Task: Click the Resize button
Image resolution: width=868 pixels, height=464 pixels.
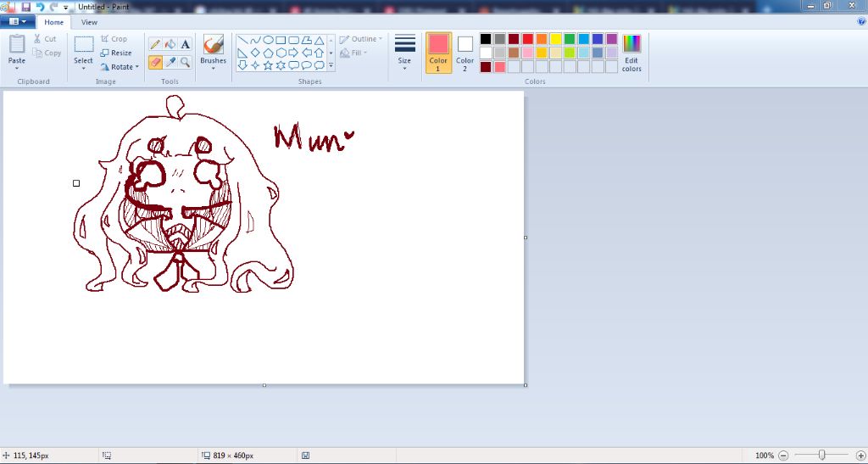Action: click(x=116, y=53)
